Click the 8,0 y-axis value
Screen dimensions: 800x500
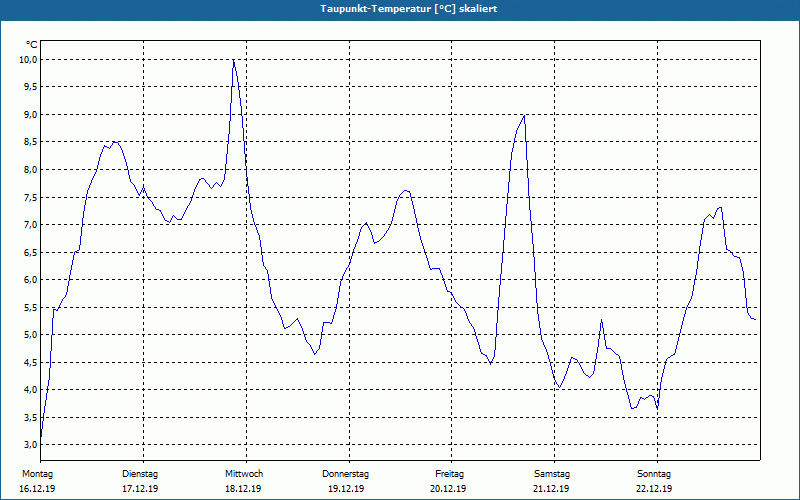click(x=31, y=169)
